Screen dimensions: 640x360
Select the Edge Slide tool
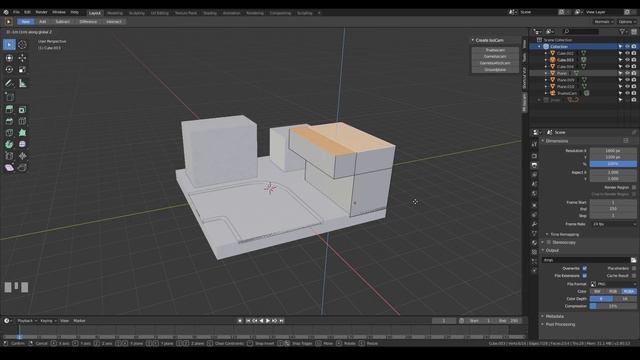pos(9,156)
